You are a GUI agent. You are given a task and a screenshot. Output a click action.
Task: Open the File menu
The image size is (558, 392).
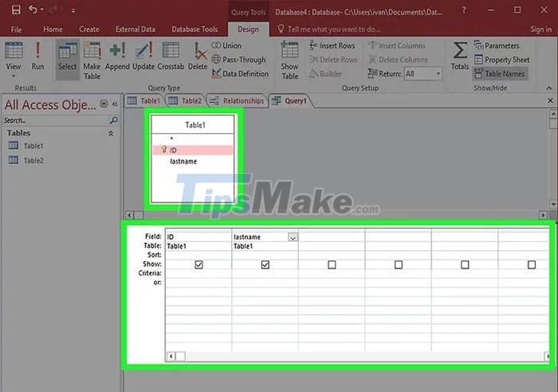(16, 29)
